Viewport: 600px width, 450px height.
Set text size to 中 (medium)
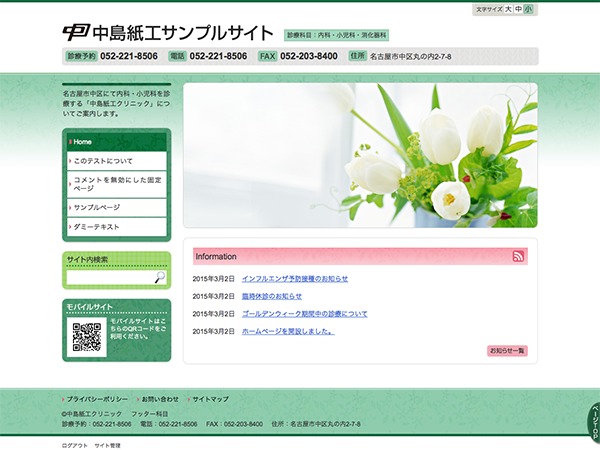(x=518, y=9)
